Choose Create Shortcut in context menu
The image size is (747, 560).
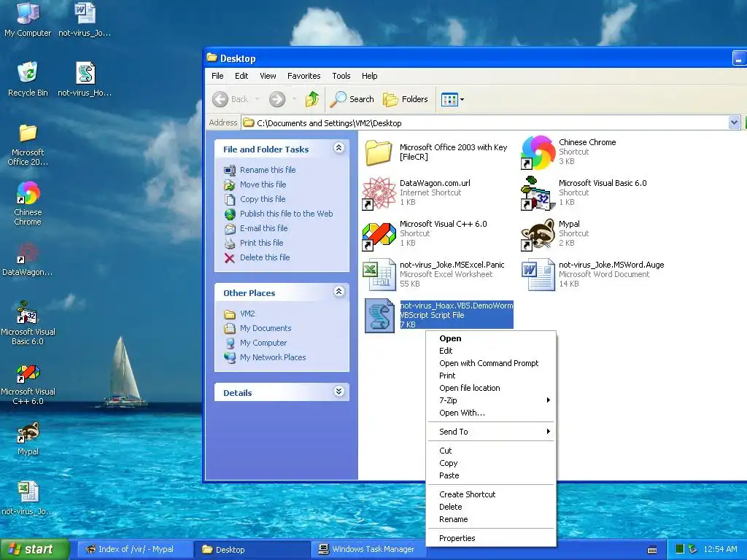(x=491, y=494)
